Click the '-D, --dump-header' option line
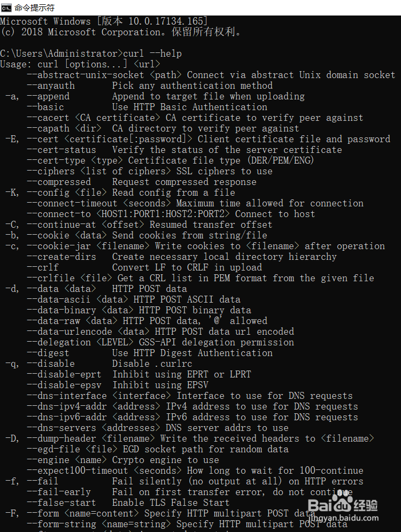This screenshot has width=401, height=532. [x=190, y=438]
